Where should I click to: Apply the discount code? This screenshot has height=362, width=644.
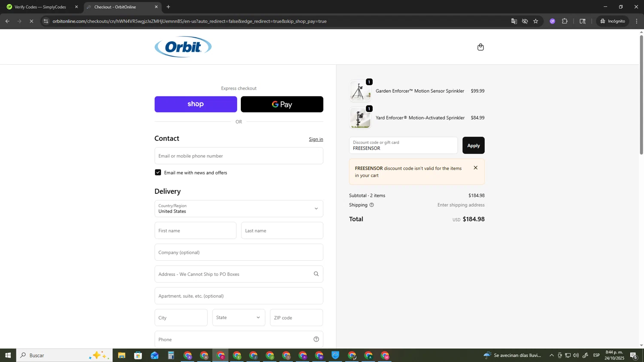[x=474, y=145]
